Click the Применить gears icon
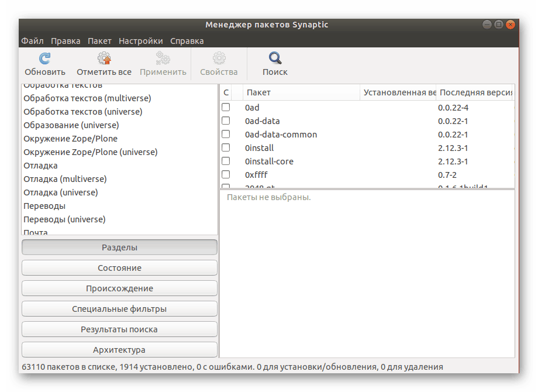Screen dimensions: 538x392 coord(163,59)
